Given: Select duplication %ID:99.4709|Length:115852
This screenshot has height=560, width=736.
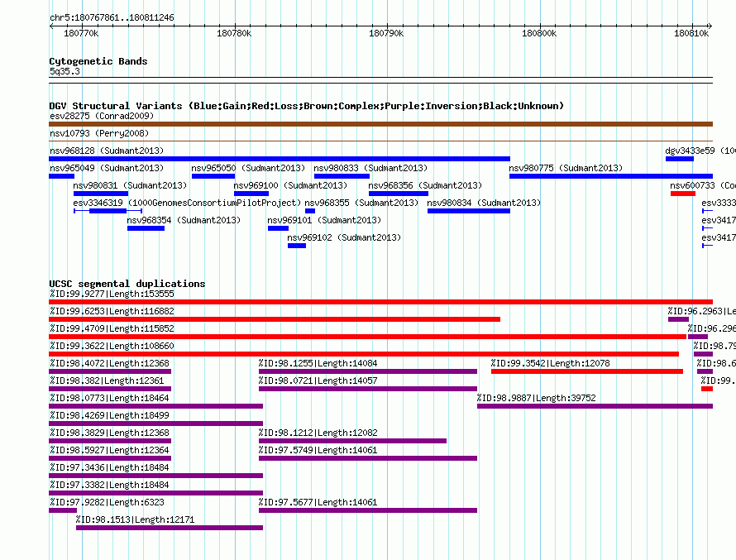Looking at the screenshot, I should tap(367, 337).
